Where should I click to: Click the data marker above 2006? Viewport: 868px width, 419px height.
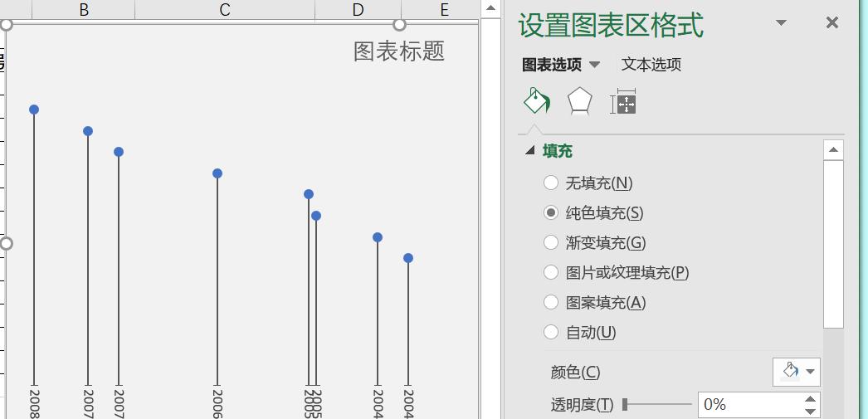pyautogui.click(x=217, y=173)
